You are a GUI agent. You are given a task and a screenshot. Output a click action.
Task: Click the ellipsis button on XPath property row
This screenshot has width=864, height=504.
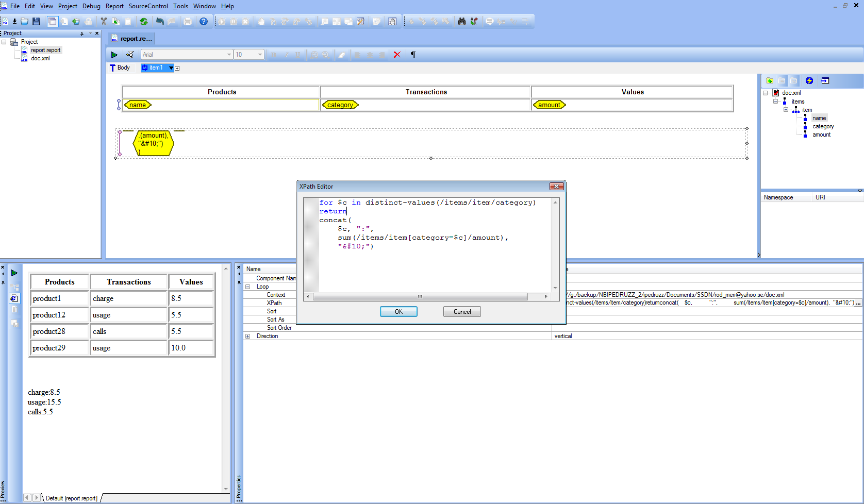tap(858, 303)
